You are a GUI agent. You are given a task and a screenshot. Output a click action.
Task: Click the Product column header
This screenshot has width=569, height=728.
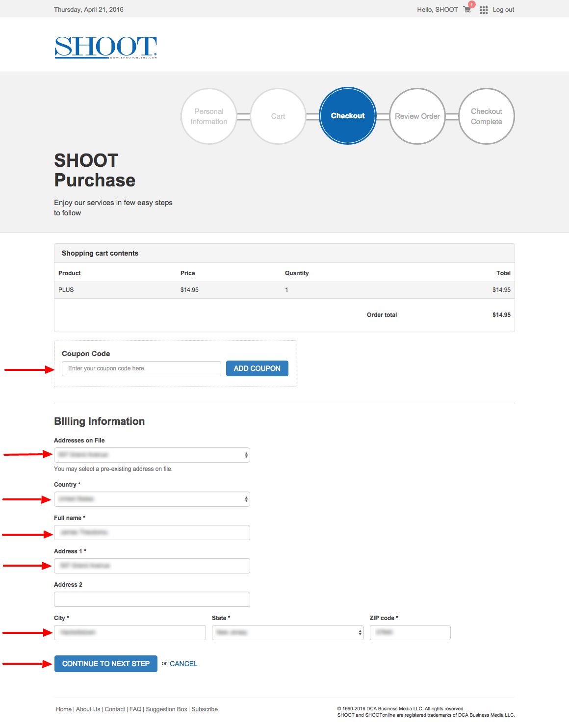coord(70,273)
